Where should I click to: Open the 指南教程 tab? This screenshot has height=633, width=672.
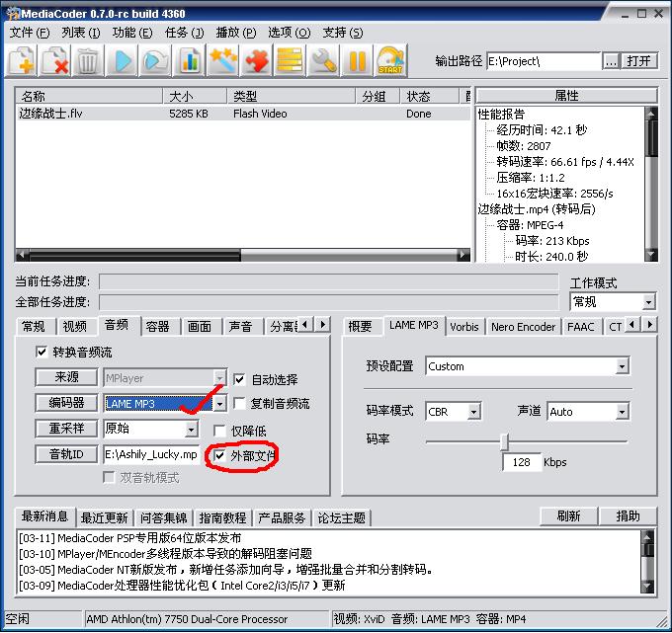click(x=222, y=517)
